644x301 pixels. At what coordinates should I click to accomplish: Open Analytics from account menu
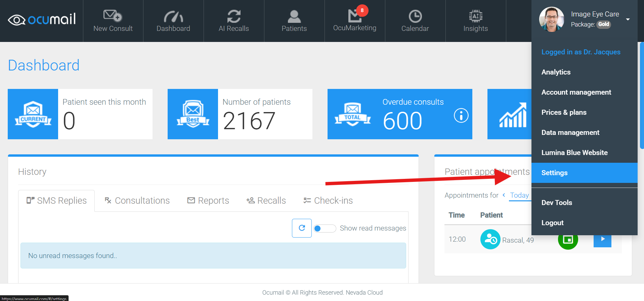point(585,72)
